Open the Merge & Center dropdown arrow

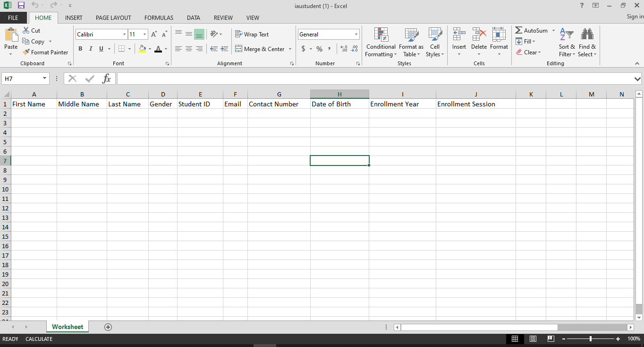click(290, 49)
